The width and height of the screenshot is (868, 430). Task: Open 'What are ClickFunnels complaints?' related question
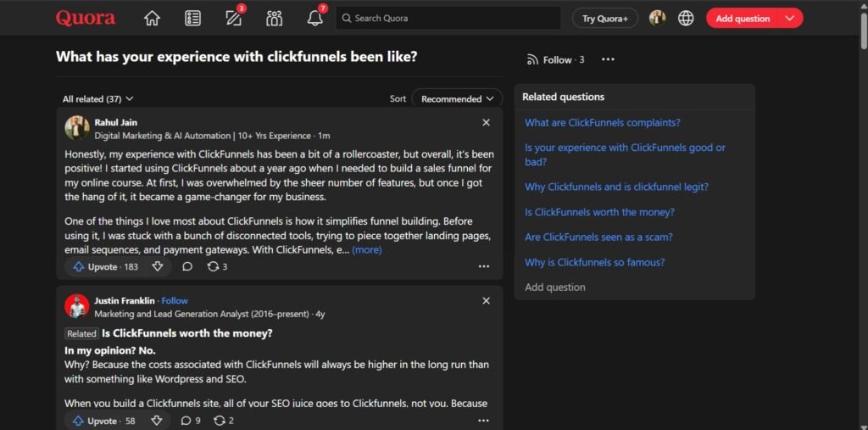coord(603,122)
